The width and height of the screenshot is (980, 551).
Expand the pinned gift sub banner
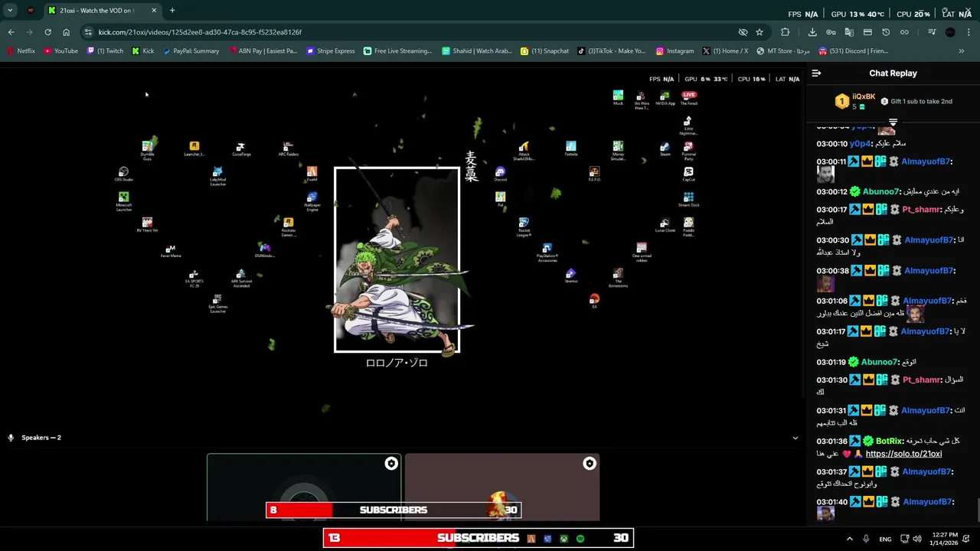point(893,122)
